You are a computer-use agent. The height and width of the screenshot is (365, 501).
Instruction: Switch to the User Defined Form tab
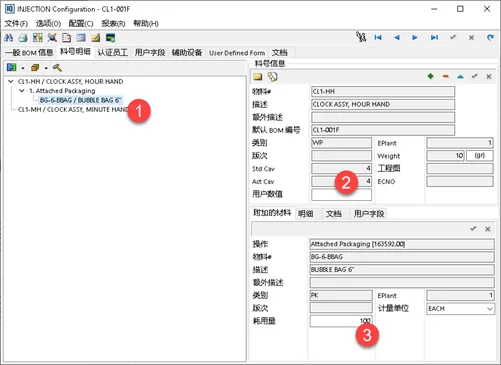click(x=237, y=53)
